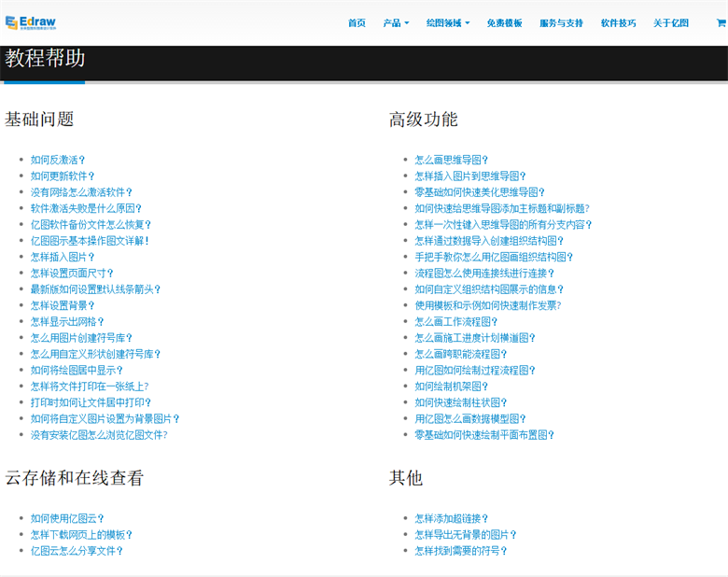
Task: Open the link 如何绘制机架图？
Action: [x=452, y=387]
